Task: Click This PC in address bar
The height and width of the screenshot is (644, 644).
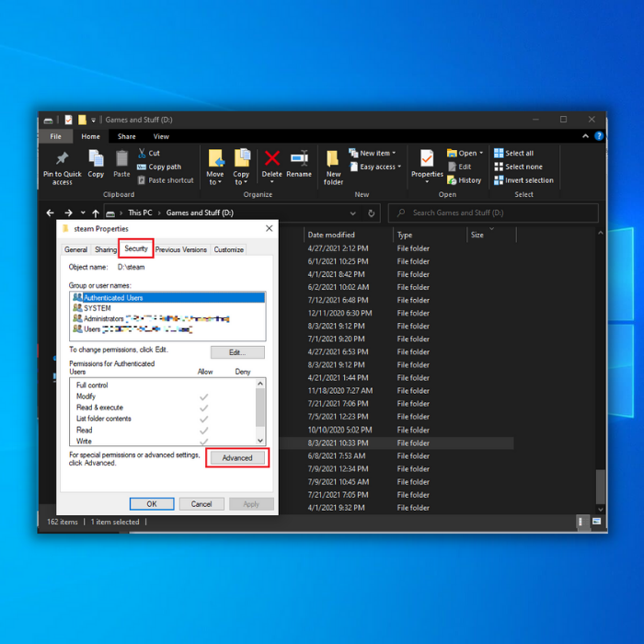Action: click(140, 213)
